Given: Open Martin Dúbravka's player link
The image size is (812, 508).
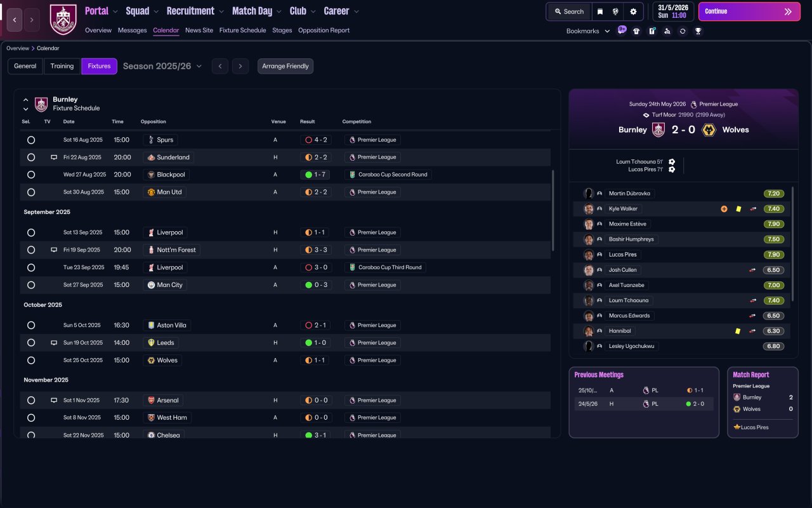Looking at the screenshot, I should (629, 194).
